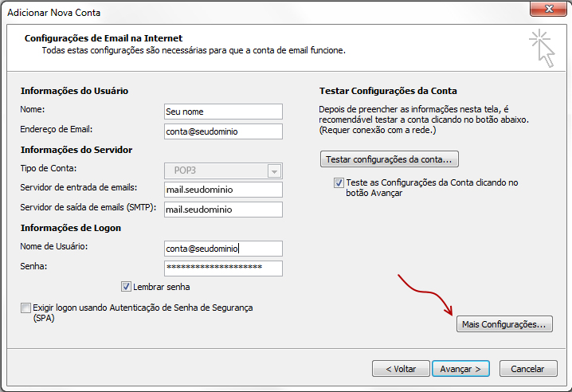Enable Exigir logon usando SPA checkbox
This screenshot has width=572, height=392.
[26, 308]
